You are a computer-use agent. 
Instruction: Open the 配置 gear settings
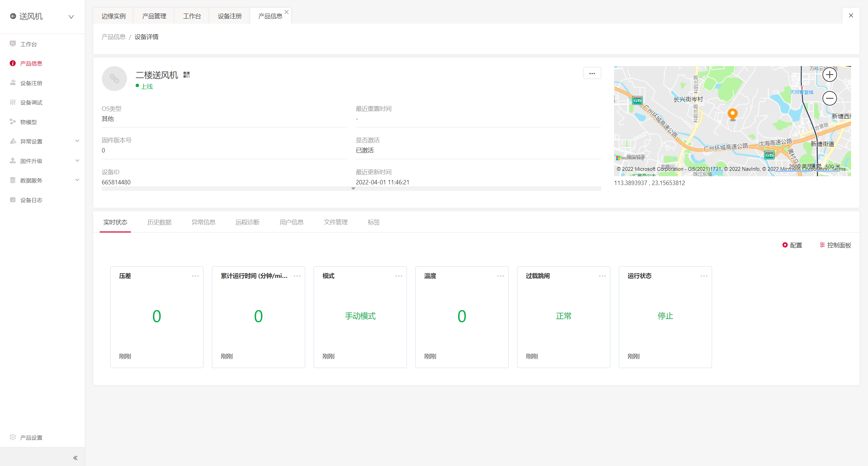[792, 245]
